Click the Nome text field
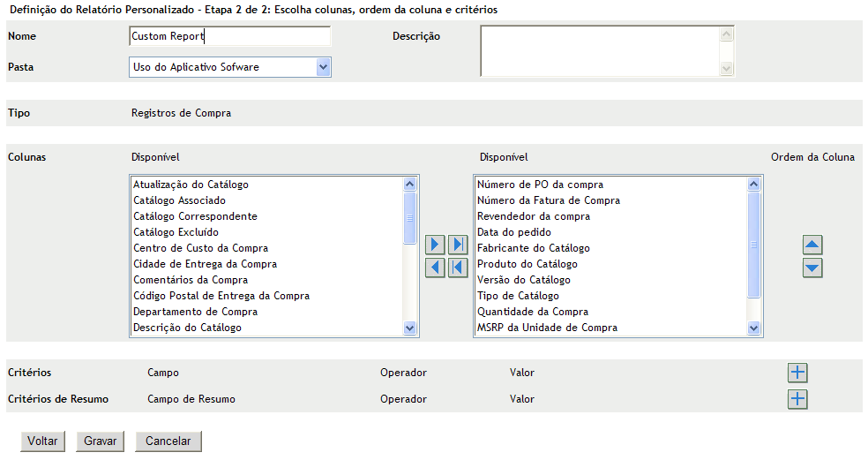This screenshot has height=460, width=868. pyautogui.click(x=229, y=36)
